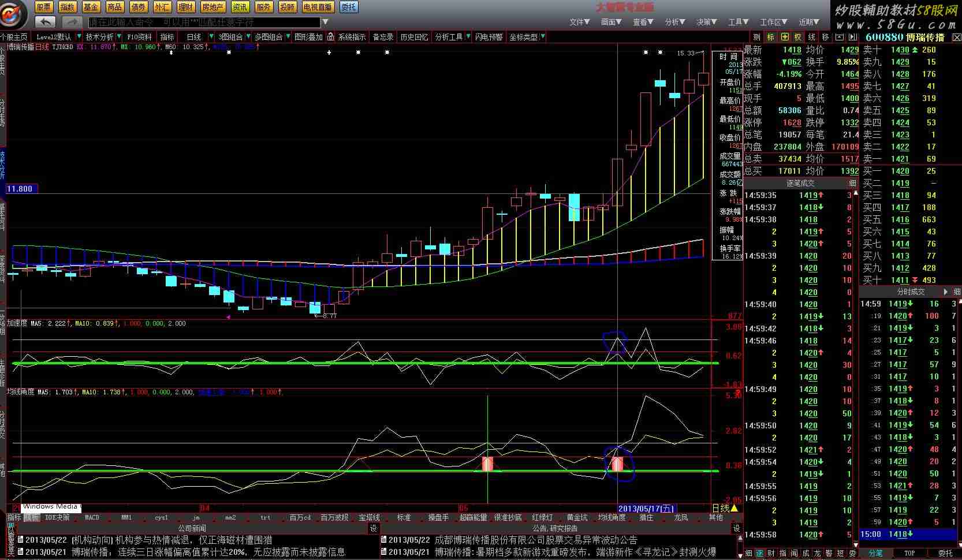Open the 查看 menu

point(643,22)
